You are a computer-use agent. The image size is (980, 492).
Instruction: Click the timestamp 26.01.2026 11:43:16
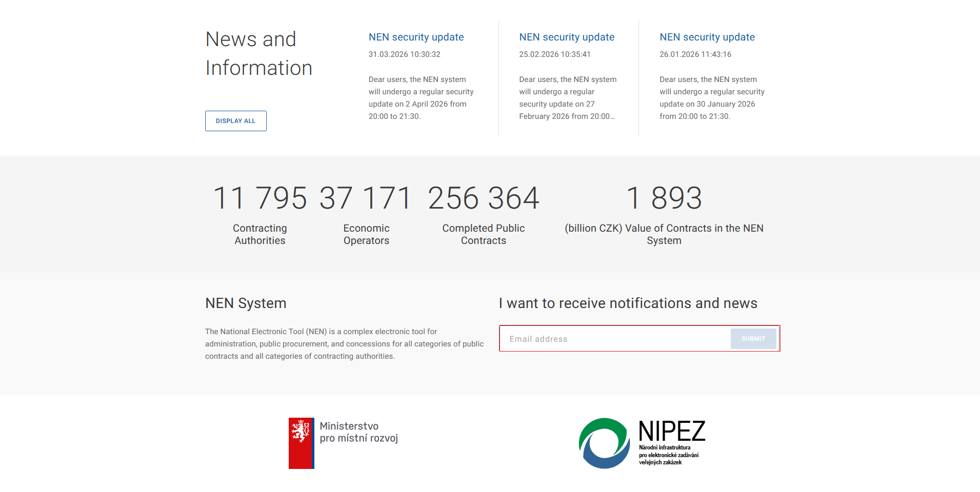pos(695,54)
